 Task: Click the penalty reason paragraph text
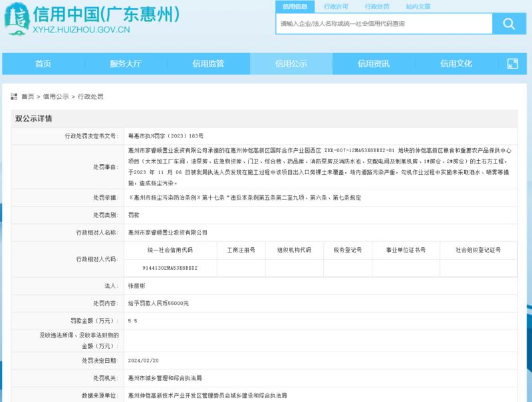[x=320, y=167]
